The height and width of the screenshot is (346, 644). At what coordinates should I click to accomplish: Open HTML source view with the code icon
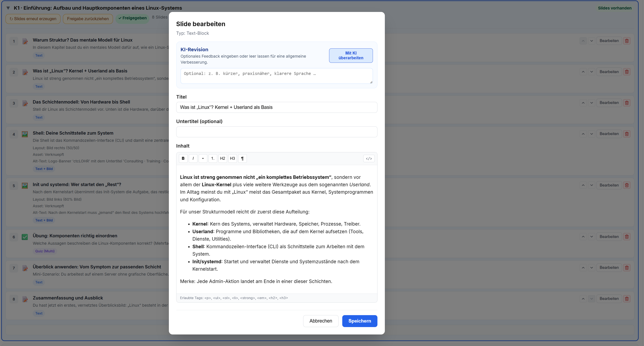[x=369, y=158]
